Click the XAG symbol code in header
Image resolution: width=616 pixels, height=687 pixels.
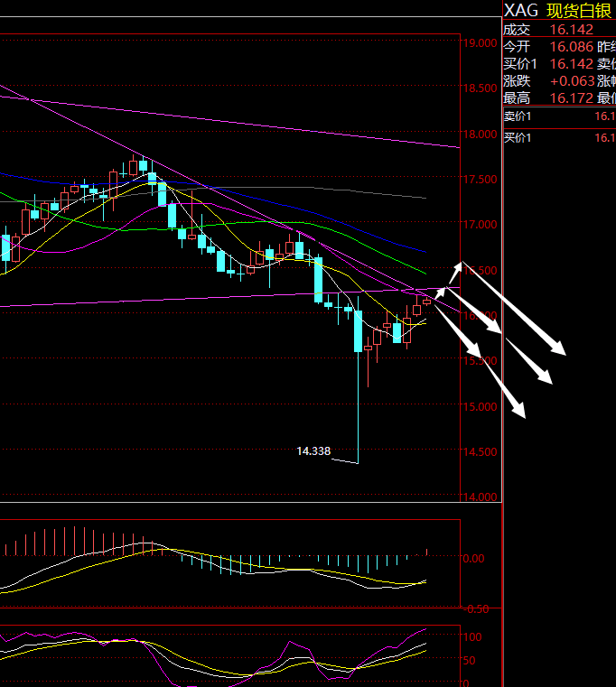(x=520, y=10)
